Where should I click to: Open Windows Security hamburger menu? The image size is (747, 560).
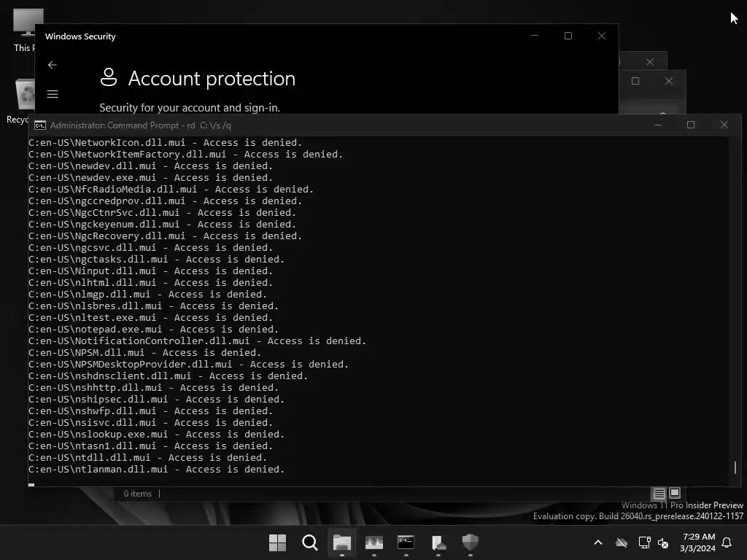coord(53,94)
